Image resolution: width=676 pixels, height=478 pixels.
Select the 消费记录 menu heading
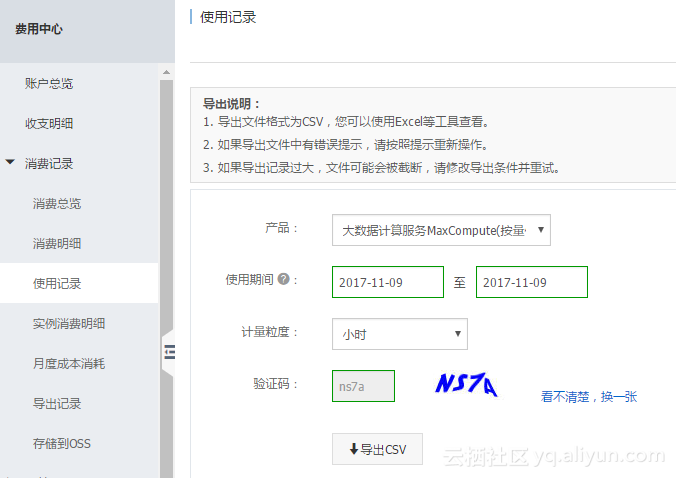click(x=49, y=164)
